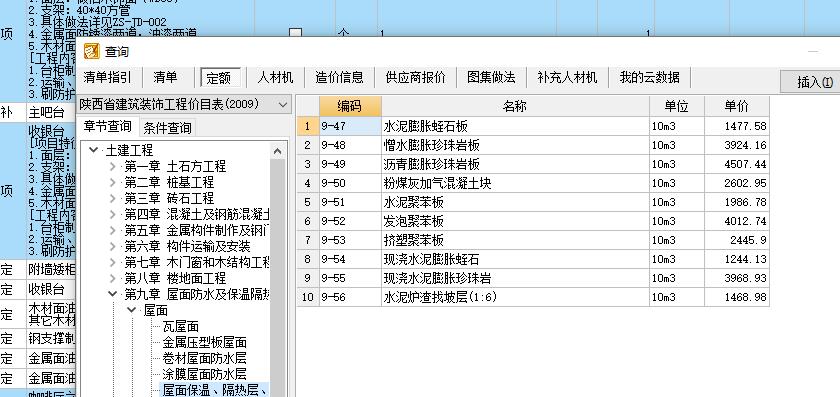840x397 pixels.
Task: Switch to the 造价信息 tab
Action: [x=340, y=78]
